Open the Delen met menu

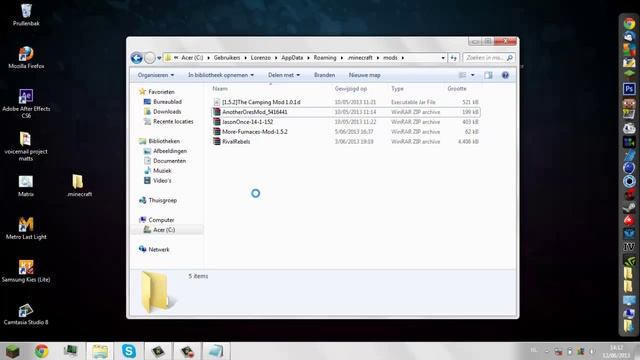284,75
